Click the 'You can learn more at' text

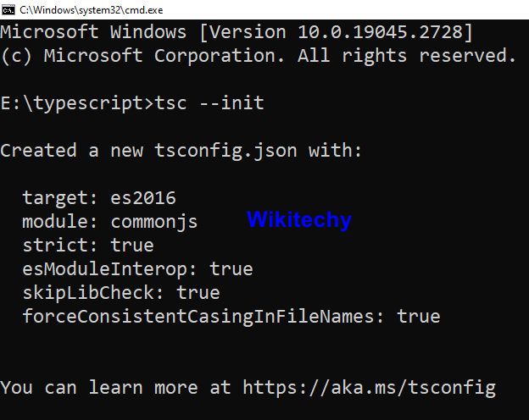point(115,388)
